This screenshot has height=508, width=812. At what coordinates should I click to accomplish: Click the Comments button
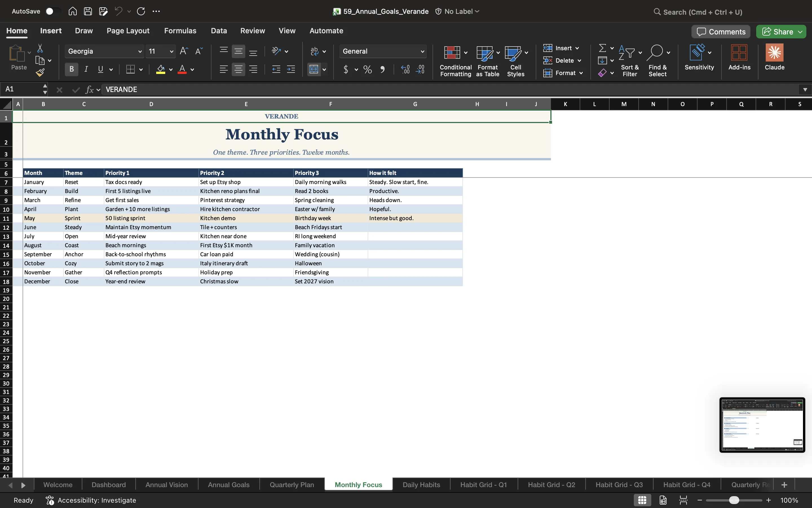click(x=721, y=32)
